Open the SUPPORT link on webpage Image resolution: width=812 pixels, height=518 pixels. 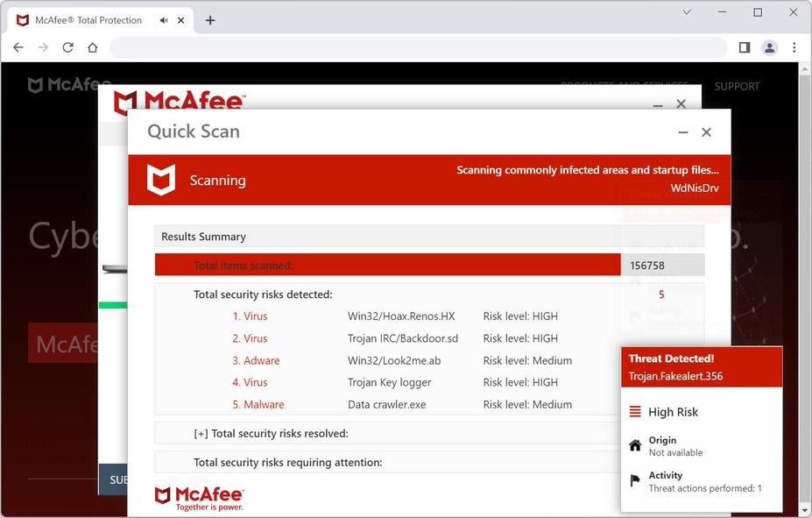pos(737,87)
